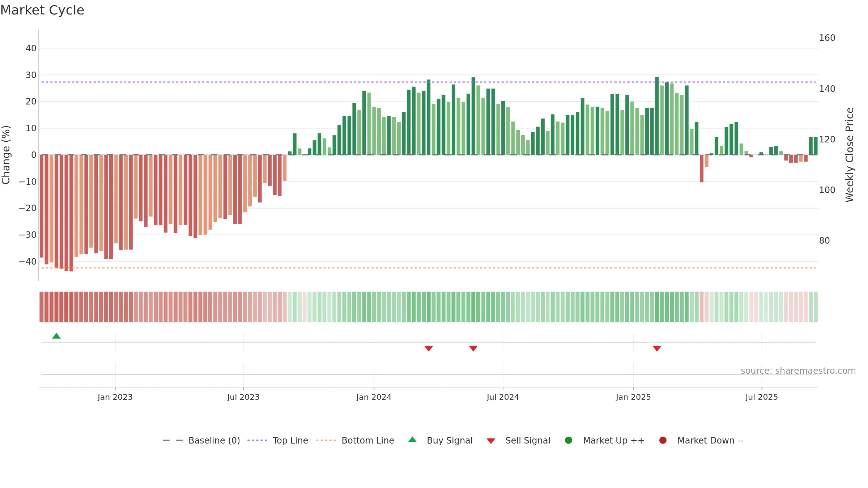This screenshot has width=868, height=488.
Task: Click the orange dotted Bottom Line swatch in the legend
Action: 326,440
